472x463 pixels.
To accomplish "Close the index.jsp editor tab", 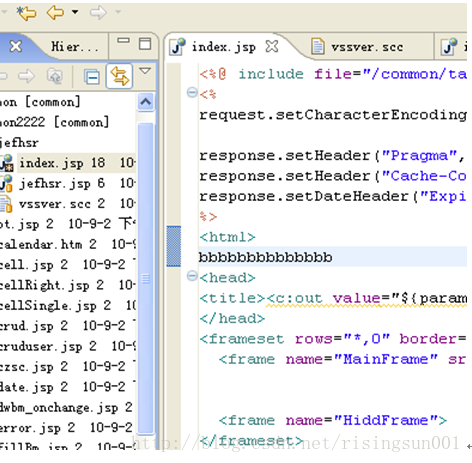I will coord(272,46).
